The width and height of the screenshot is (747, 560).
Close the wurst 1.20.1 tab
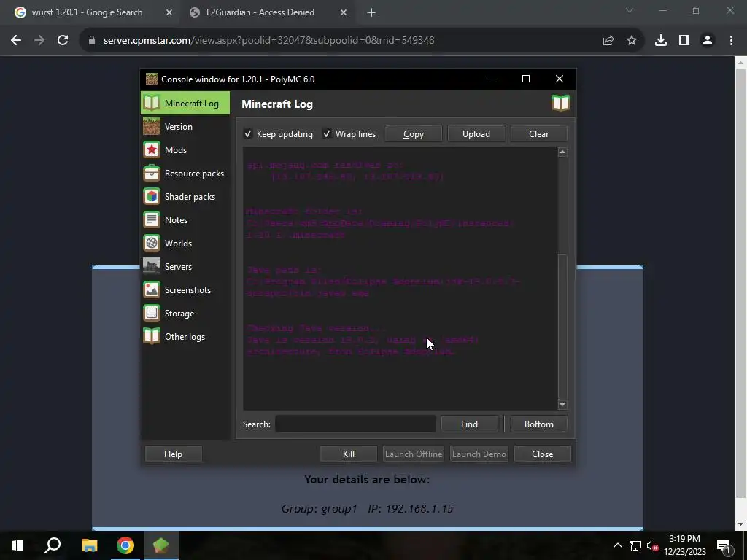tap(169, 13)
